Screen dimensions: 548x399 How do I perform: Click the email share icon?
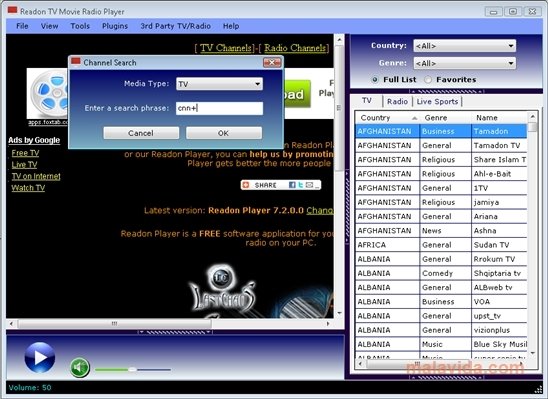point(309,185)
